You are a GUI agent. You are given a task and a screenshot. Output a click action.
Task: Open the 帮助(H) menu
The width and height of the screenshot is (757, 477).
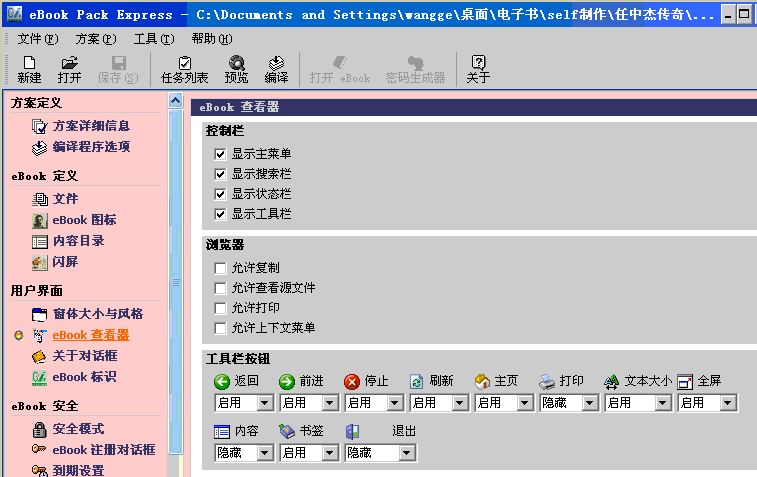(x=212, y=39)
